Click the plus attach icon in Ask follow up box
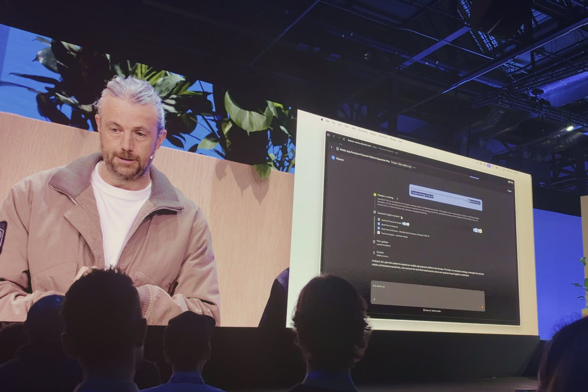Image resolution: width=588 pixels, height=392 pixels. pyautogui.click(x=374, y=299)
